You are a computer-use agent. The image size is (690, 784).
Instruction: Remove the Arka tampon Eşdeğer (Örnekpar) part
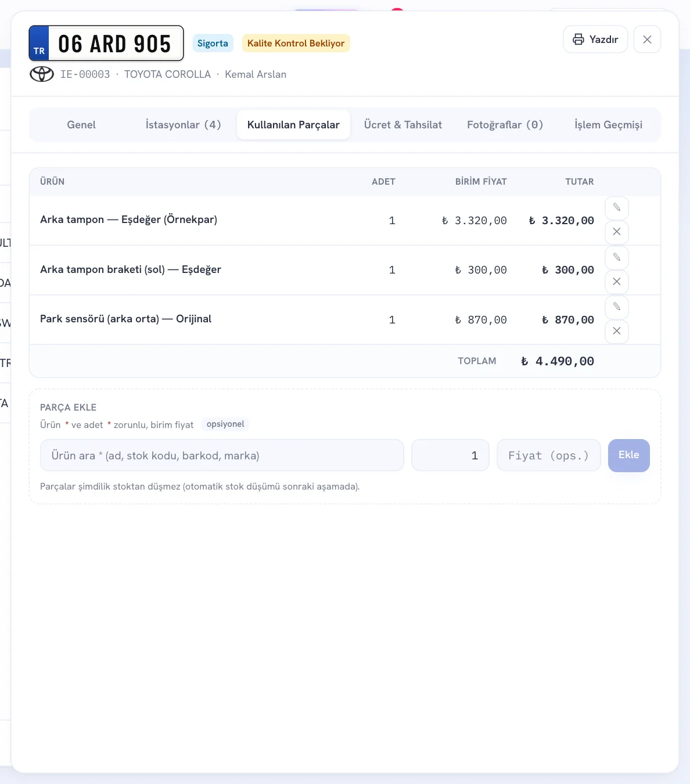617,232
